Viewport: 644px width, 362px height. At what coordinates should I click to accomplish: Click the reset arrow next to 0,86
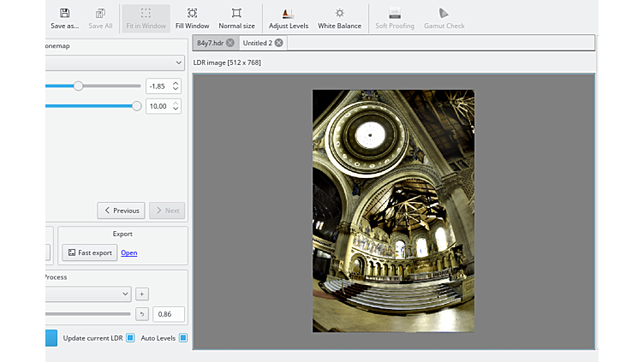coord(142,314)
